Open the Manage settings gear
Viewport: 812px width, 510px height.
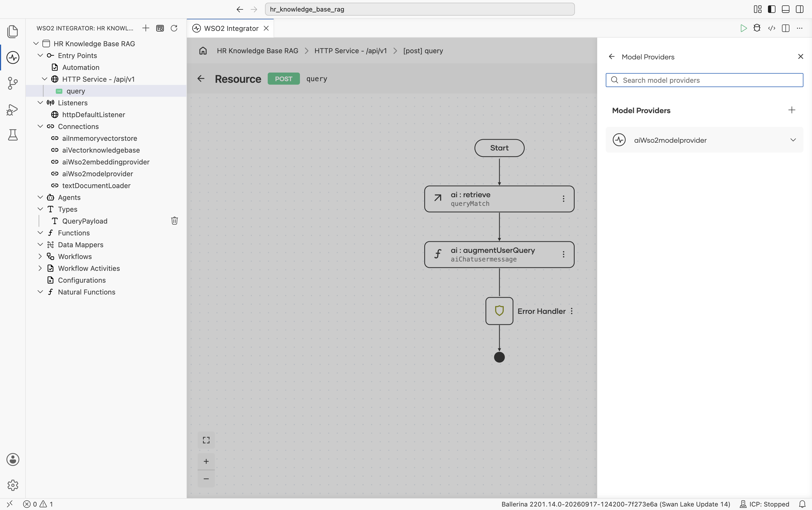13,485
